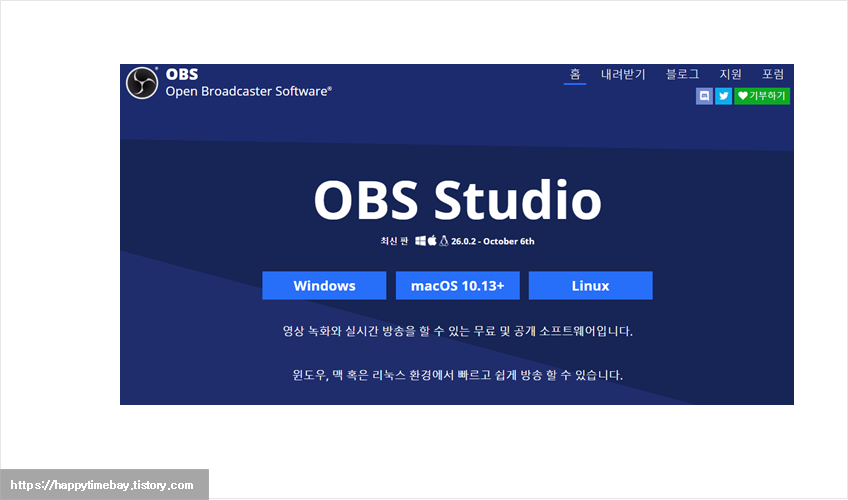Screen dimensions: 848x500
Task: Click the OBS Studio heading text
Action: [458, 200]
